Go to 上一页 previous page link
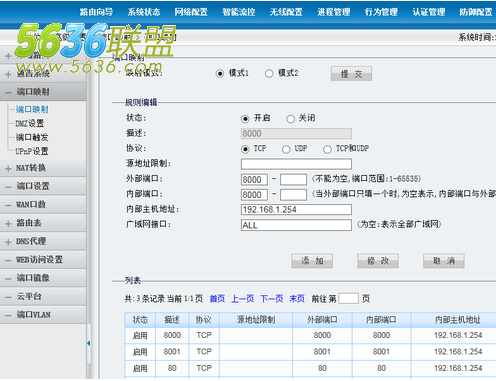The height and width of the screenshot is (381, 496). [x=243, y=299]
